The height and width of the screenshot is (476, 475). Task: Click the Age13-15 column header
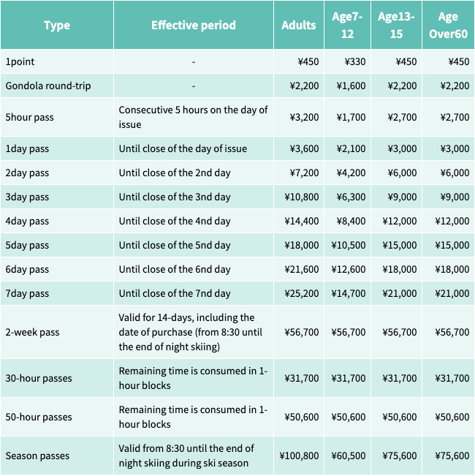tap(396, 25)
